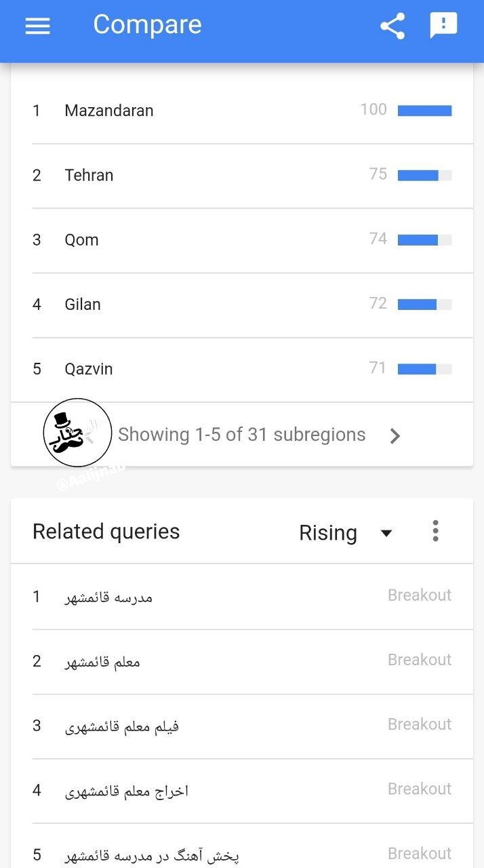Go to next page of subregions
The height and width of the screenshot is (868, 484).
(395, 436)
